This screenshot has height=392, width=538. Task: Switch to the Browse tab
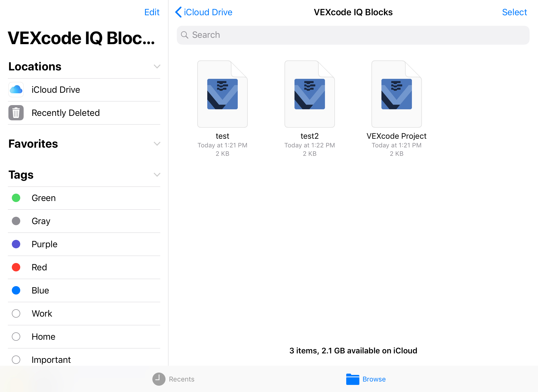click(366, 379)
